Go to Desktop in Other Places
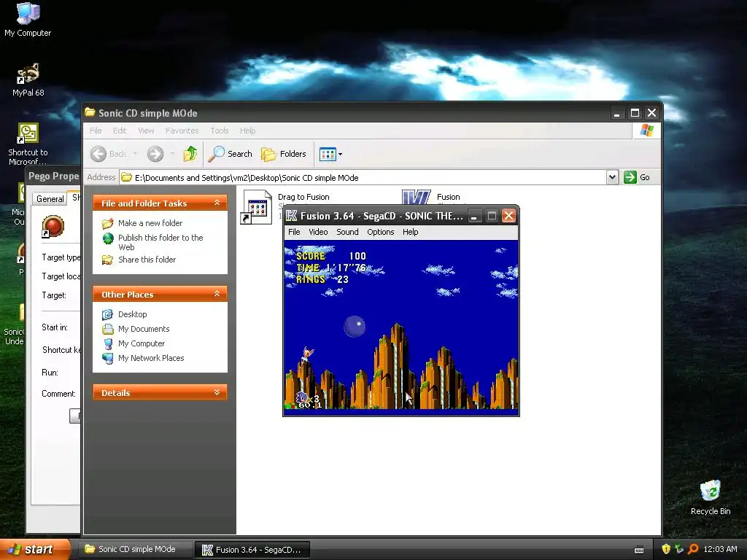Viewport: 747px width, 560px height. pos(133,314)
